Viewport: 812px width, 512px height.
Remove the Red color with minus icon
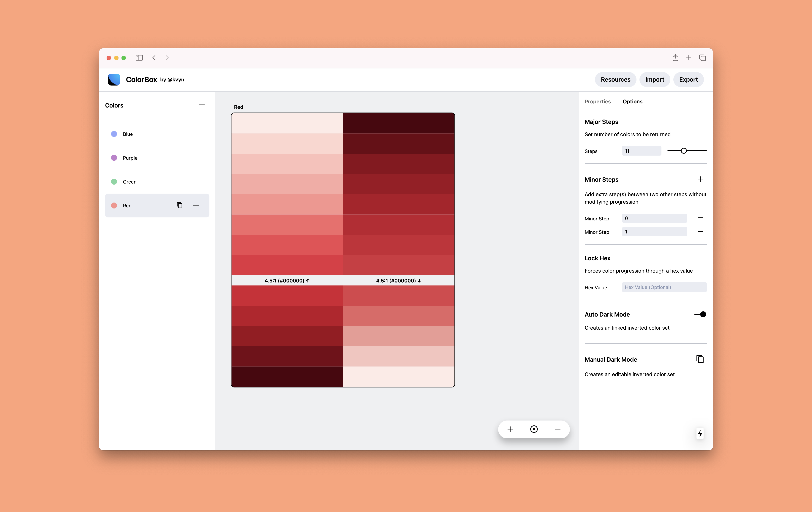pos(196,205)
